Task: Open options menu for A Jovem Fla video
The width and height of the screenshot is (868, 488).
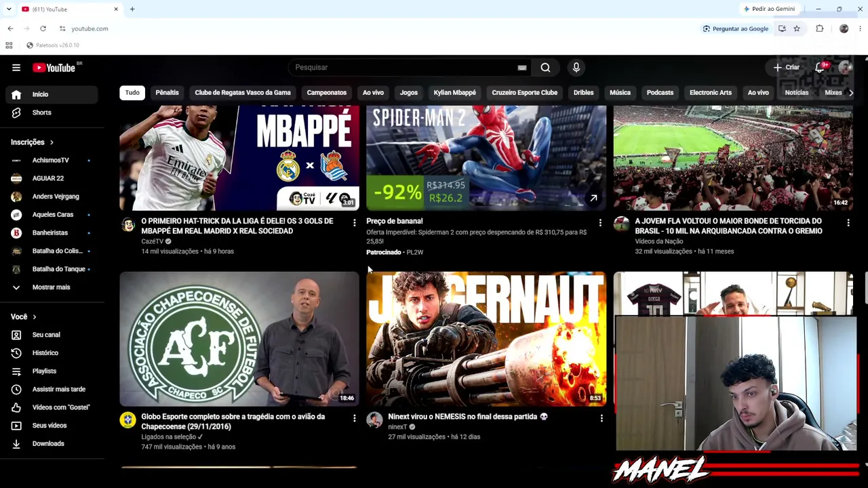Action: click(848, 222)
